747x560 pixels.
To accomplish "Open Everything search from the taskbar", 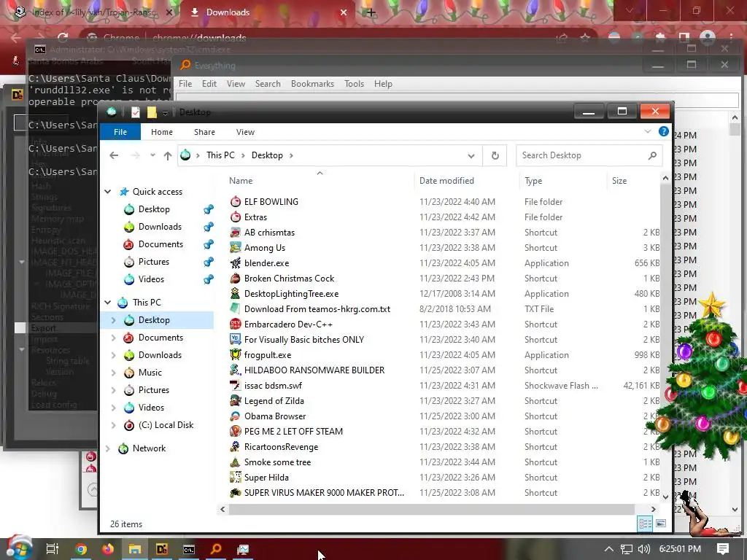I will point(216,549).
